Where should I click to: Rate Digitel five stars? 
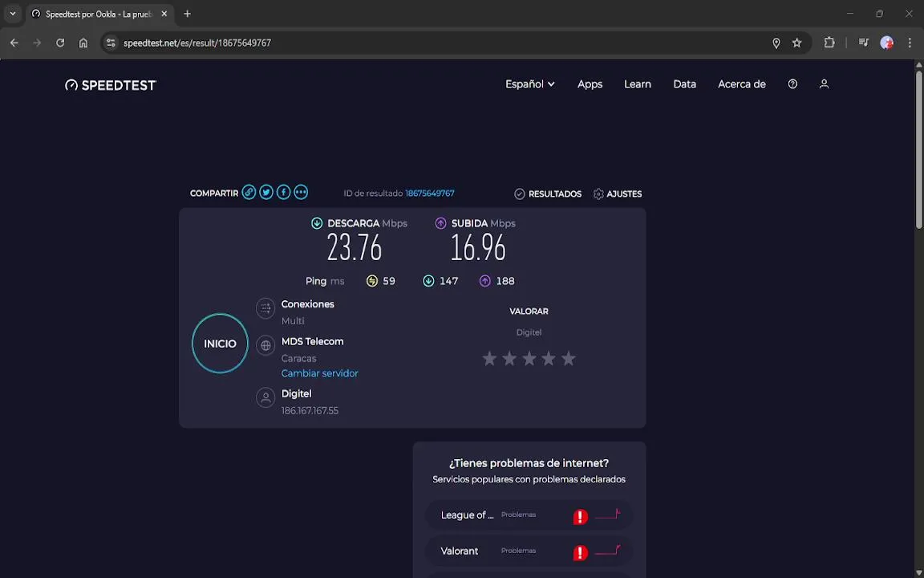(568, 358)
